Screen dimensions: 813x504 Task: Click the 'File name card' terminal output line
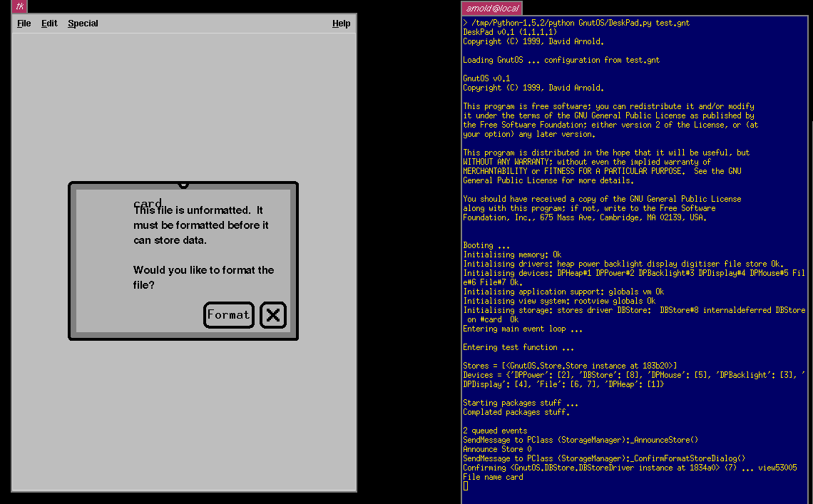coord(493,477)
